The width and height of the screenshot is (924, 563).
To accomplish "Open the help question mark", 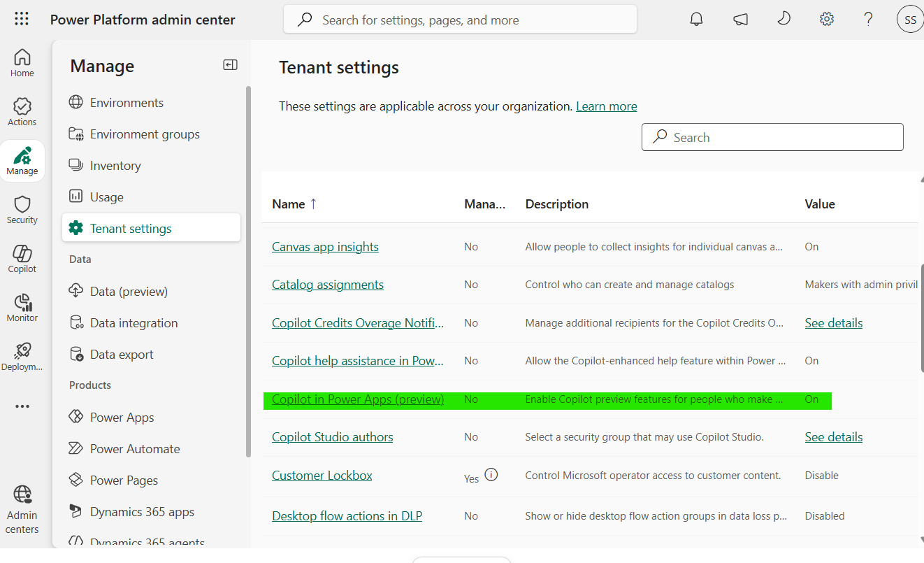I will click(868, 20).
